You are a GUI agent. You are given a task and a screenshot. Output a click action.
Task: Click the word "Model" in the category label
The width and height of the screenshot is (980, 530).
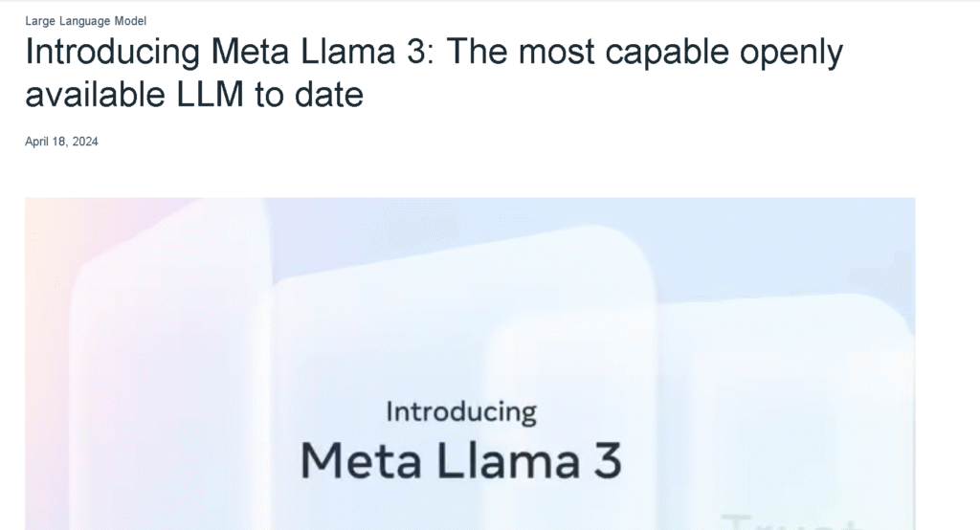tap(129, 20)
